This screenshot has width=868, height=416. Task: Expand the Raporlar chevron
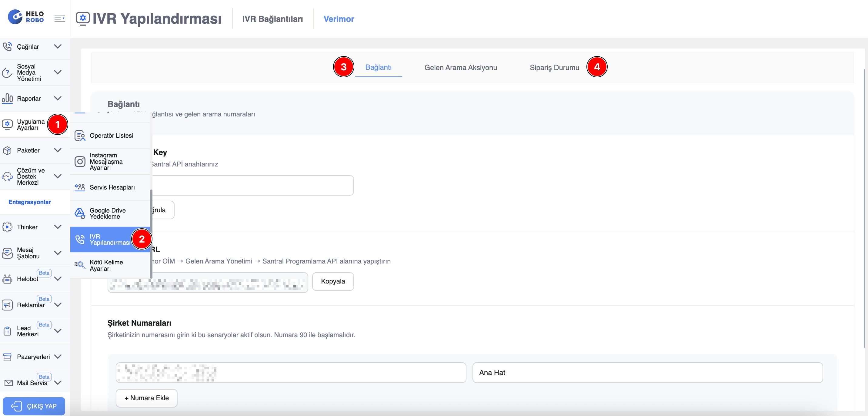pyautogui.click(x=58, y=99)
